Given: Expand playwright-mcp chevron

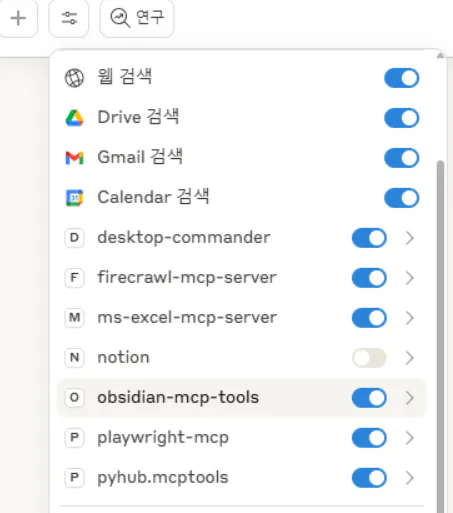Looking at the screenshot, I should click(x=410, y=438).
